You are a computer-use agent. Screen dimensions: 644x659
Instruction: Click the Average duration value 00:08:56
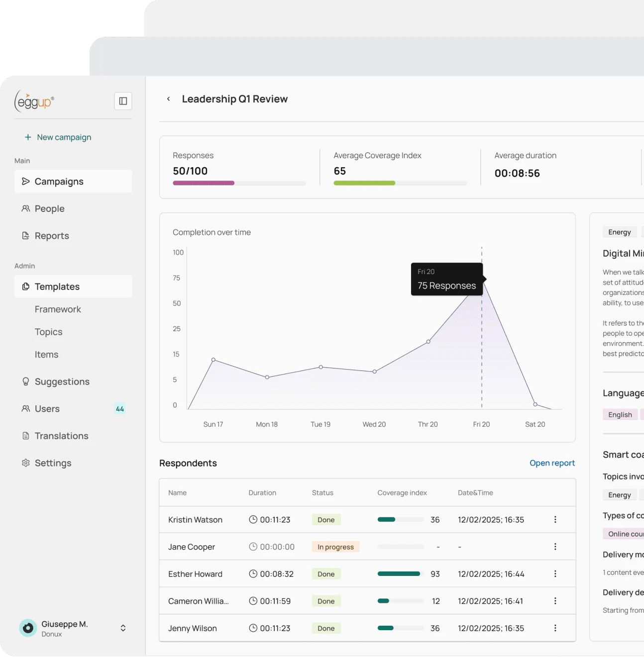pyautogui.click(x=517, y=173)
